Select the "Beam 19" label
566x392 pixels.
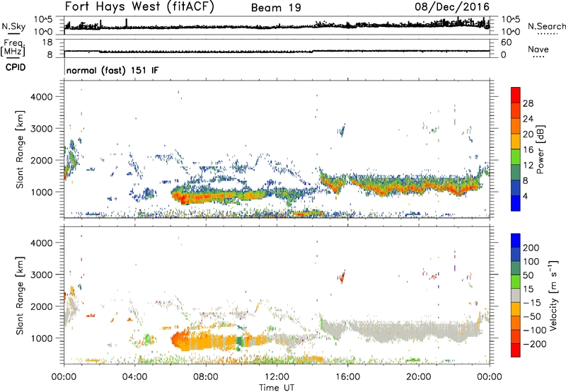click(276, 8)
